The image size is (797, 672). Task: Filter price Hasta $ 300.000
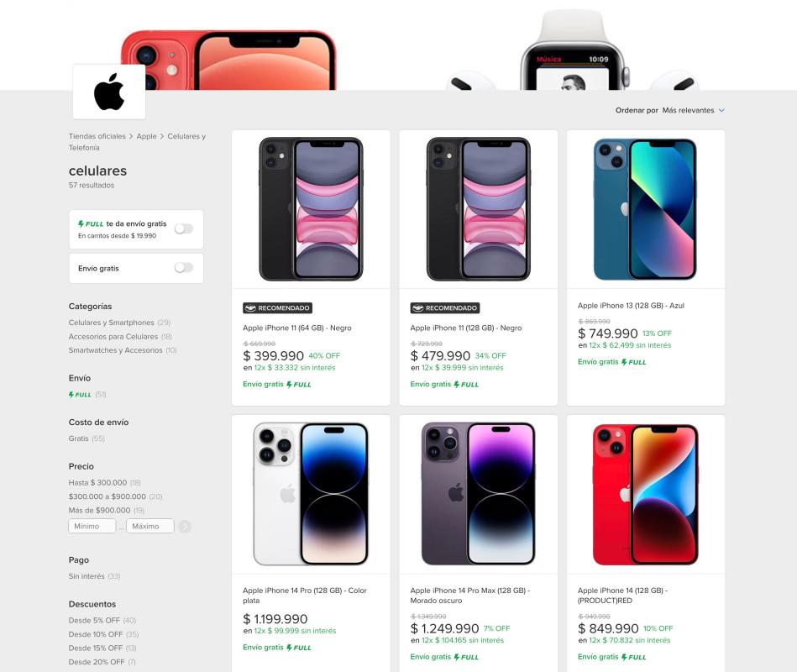pyautogui.click(x=97, y=482)
